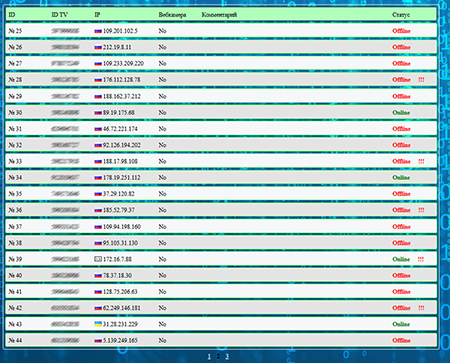Click IP address 178.19.251.112
This screenshot has width=450, height=363.
click(121, 178)
